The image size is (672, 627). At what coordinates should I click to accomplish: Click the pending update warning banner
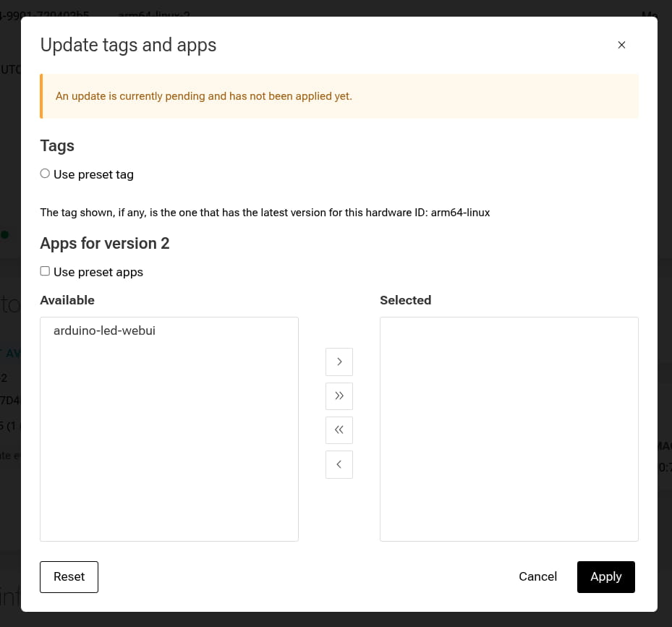tap(339, 95)
